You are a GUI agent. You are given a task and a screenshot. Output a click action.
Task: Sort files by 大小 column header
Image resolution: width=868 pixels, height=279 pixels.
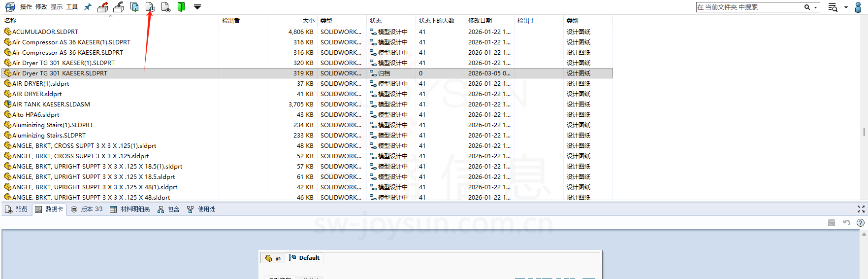tap(308, 21)
